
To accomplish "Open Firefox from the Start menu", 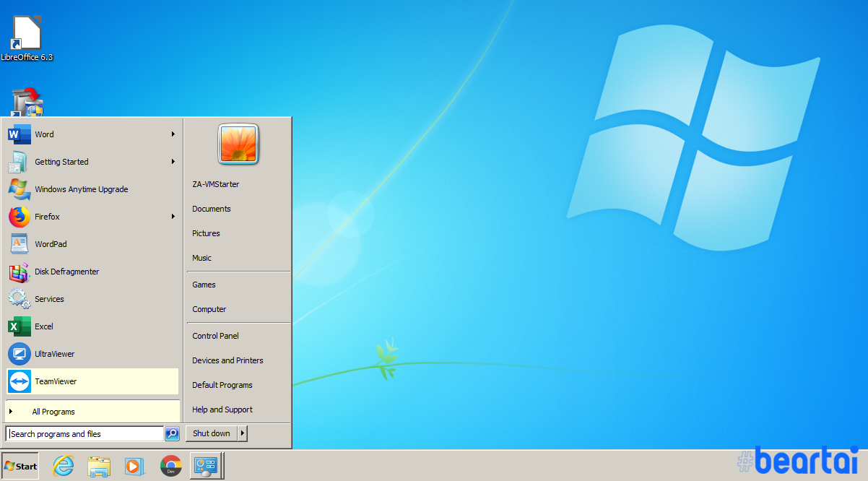I will pyautogui.click(x=92, y=217).
